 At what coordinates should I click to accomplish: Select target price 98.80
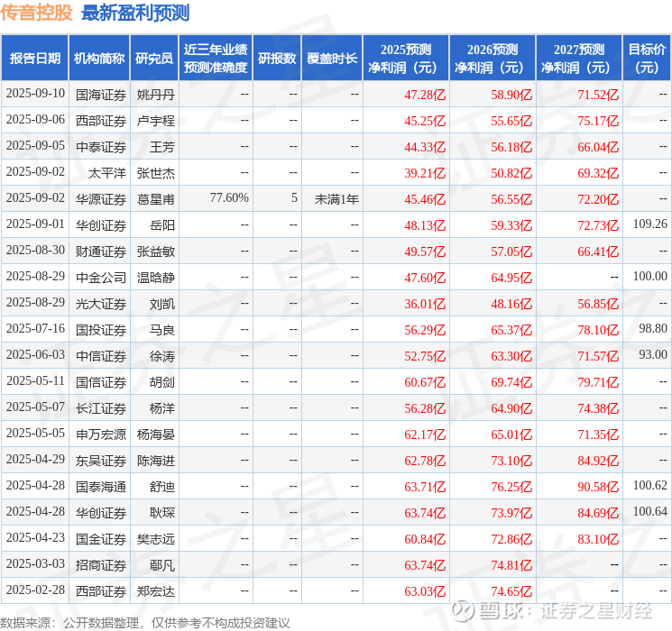click(x=653, y=328)
